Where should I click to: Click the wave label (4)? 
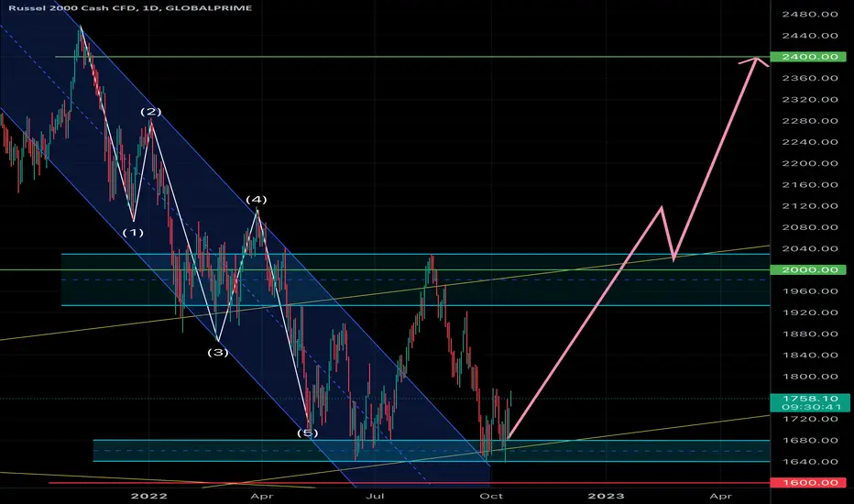(256, 200)
